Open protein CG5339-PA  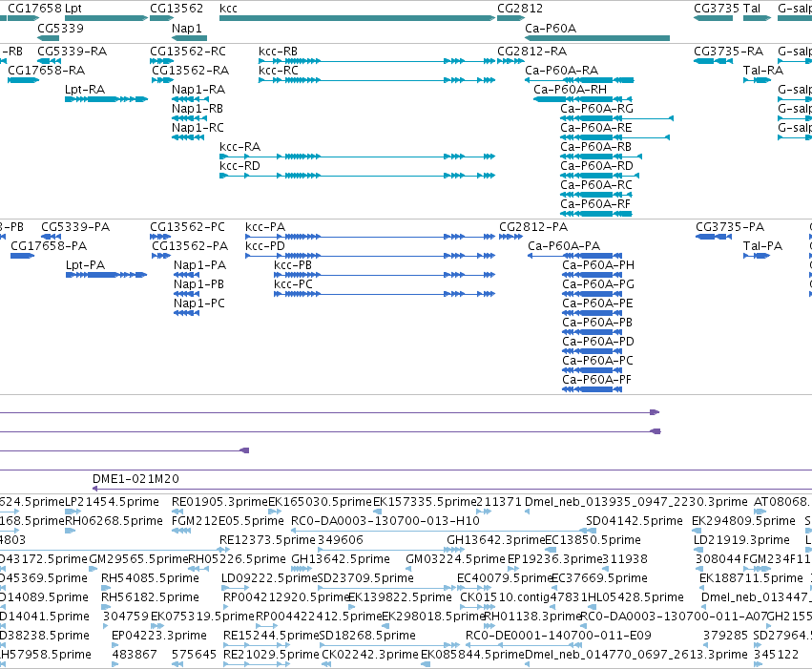[75, 227]
